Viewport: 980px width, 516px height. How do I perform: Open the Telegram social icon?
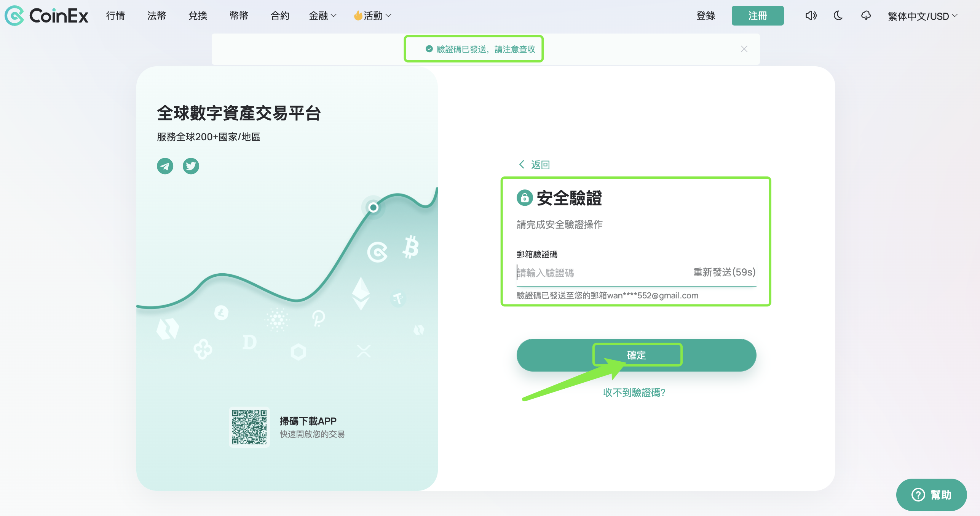click(x=165, y=166)
